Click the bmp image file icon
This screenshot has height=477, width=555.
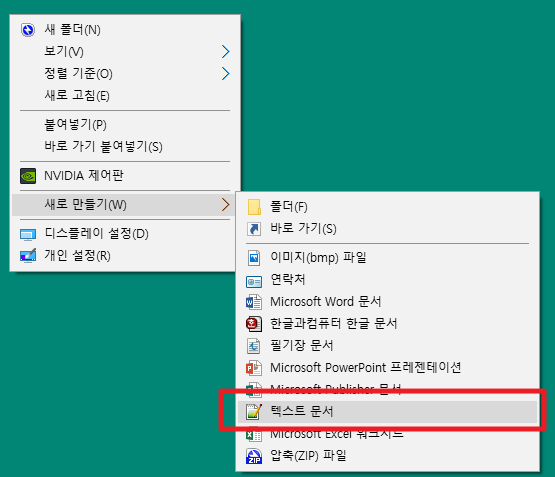coord(254,258)
